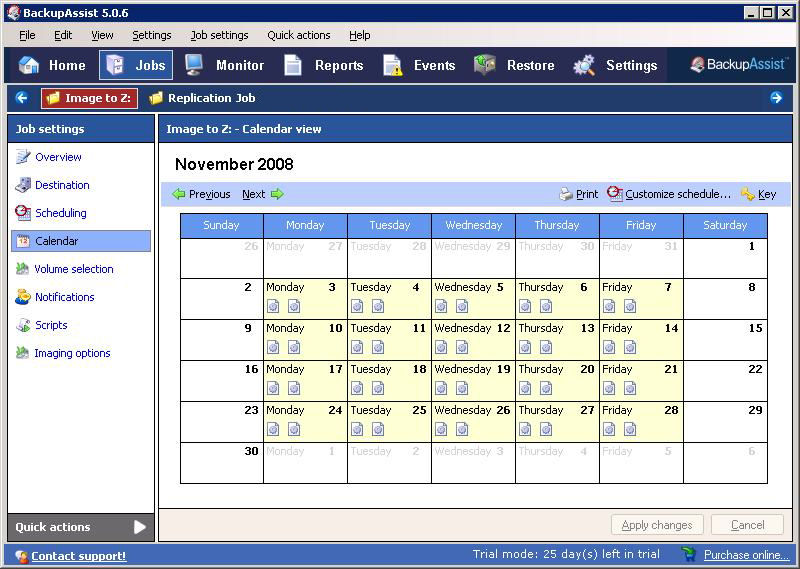The width and height of the screenshot is (800, 569).
Task: Select Calendar in job settings
Action: (x=81, y=241)
